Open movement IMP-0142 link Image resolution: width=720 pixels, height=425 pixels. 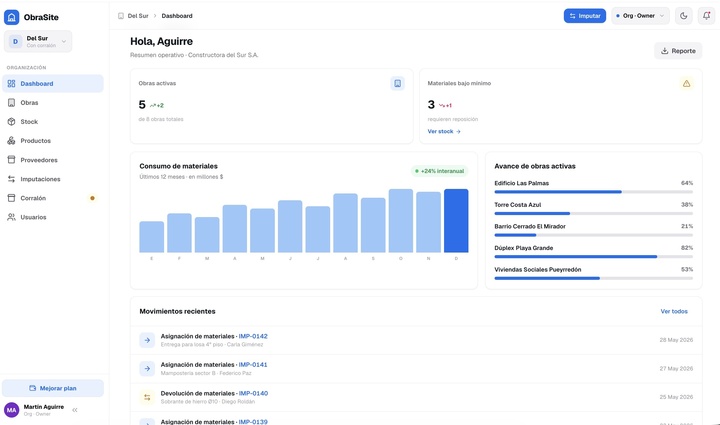pos(253,336)
